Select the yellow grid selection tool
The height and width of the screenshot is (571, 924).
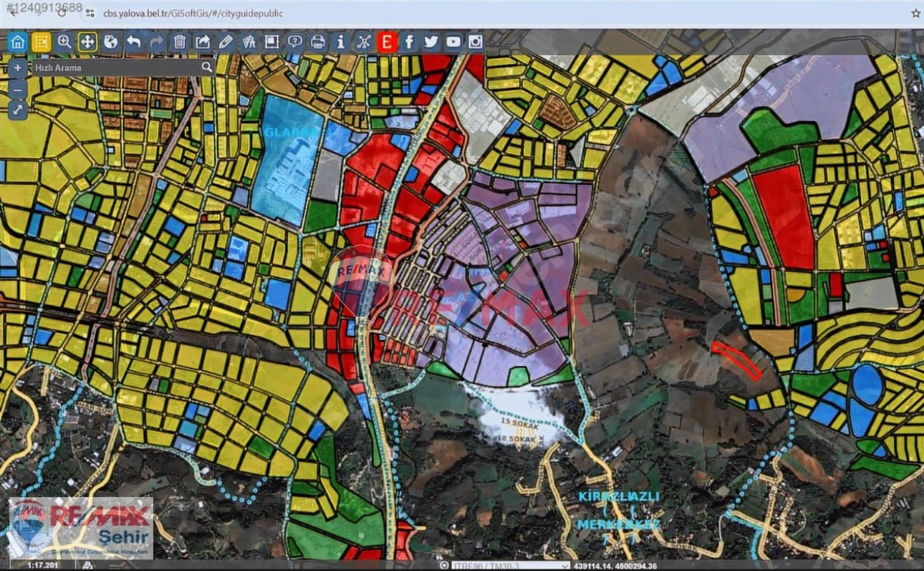[x=42, y=42]
